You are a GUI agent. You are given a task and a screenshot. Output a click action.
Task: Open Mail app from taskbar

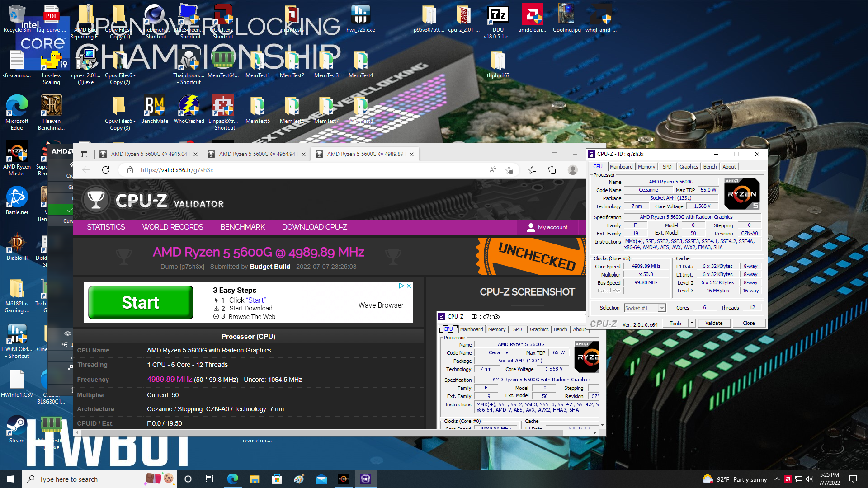point(321,479)
